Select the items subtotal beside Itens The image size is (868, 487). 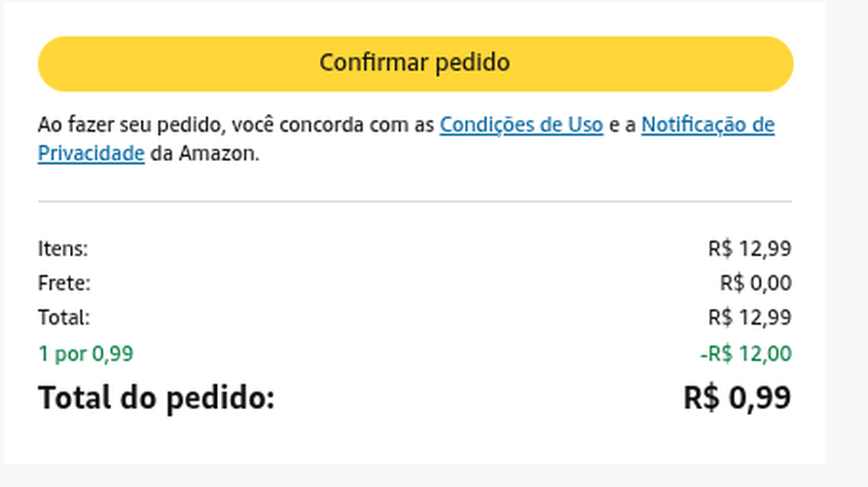[x=749, y=248]
